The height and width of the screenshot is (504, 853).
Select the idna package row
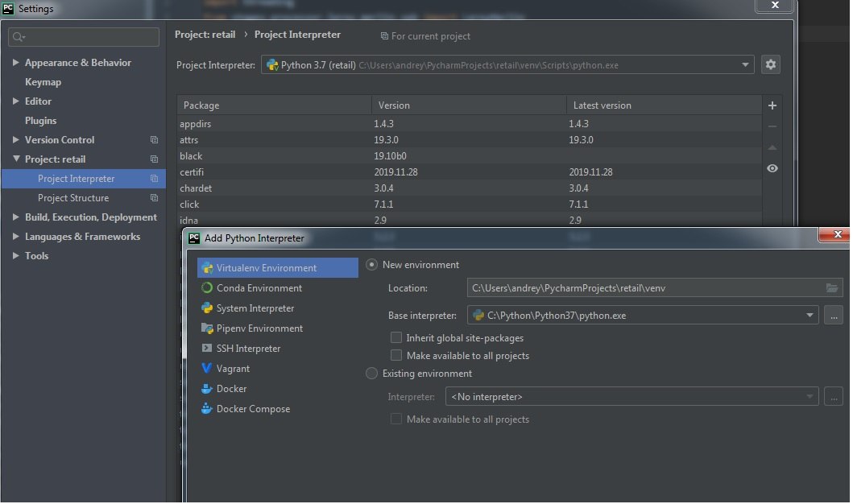pos(470,221)
